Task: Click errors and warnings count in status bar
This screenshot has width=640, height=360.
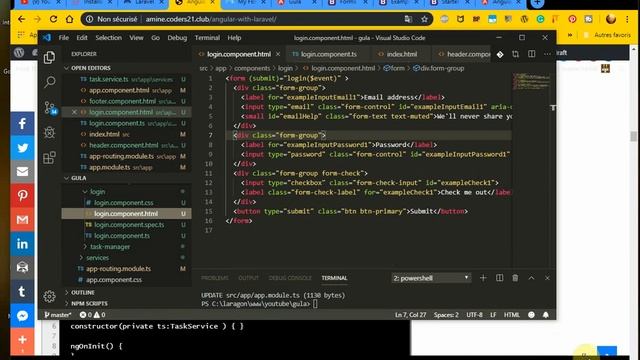Action: (x=92, y=315)
